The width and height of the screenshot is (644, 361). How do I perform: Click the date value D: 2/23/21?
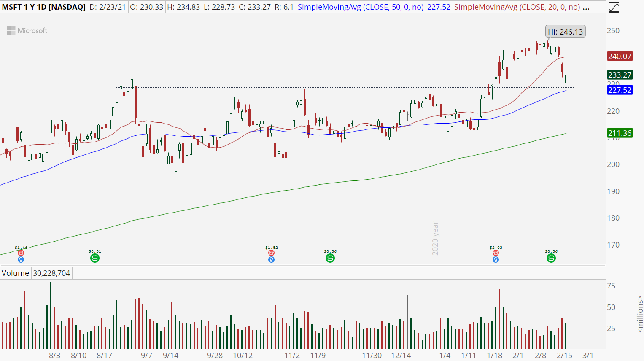click(108, 7)
